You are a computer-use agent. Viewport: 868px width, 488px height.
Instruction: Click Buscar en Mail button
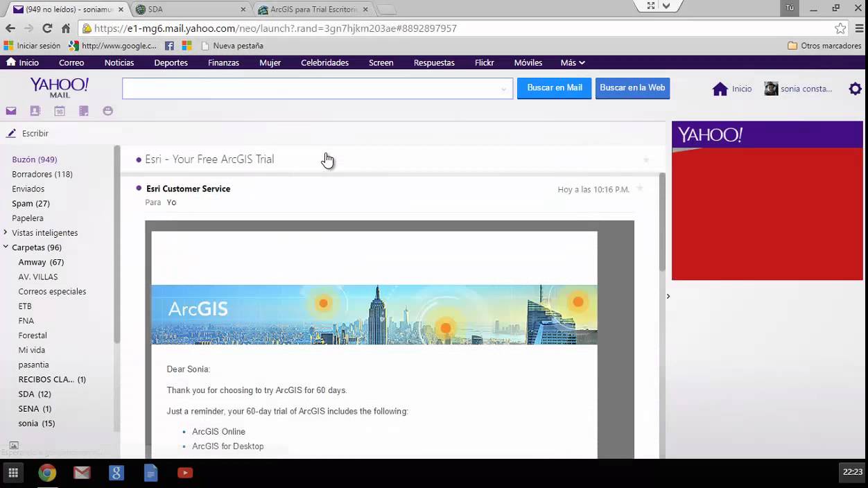555,88
